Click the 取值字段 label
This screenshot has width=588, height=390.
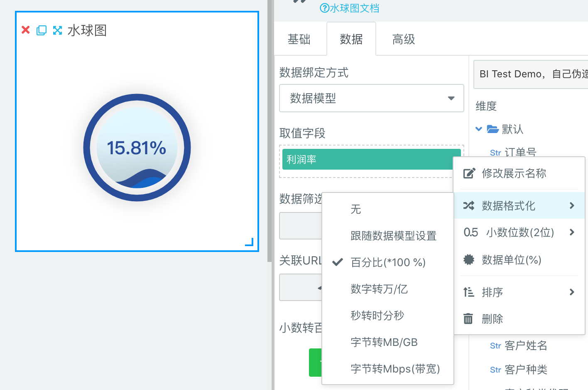tap(302, 133)
